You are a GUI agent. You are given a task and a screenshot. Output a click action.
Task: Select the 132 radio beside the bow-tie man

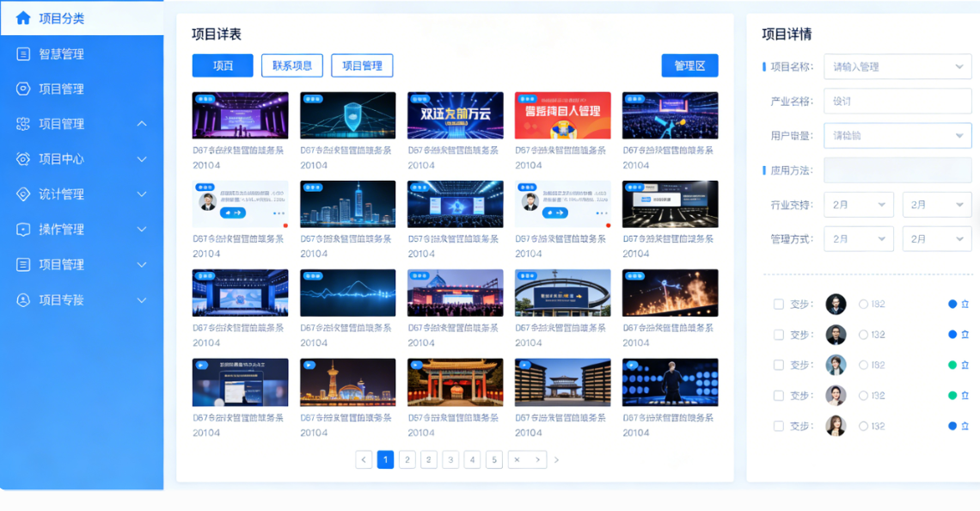click(x=863, y=335)
